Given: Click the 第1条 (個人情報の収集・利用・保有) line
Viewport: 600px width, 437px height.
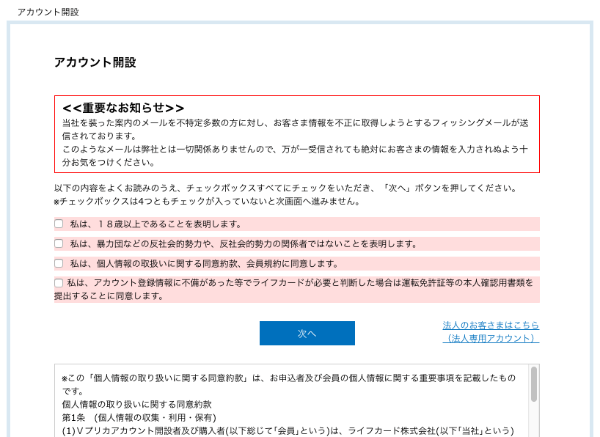Looking at the screenshot, I should [x=139, y=417].
